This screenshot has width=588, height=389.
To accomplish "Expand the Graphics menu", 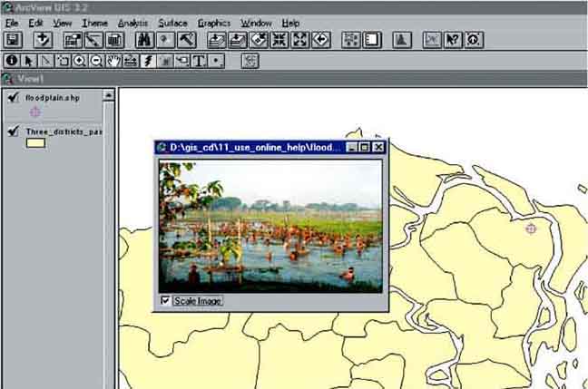I will point(214,22).
